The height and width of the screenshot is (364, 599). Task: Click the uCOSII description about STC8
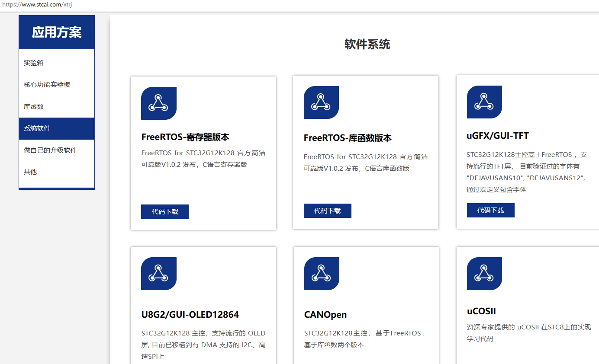click(x=529, y=333)
